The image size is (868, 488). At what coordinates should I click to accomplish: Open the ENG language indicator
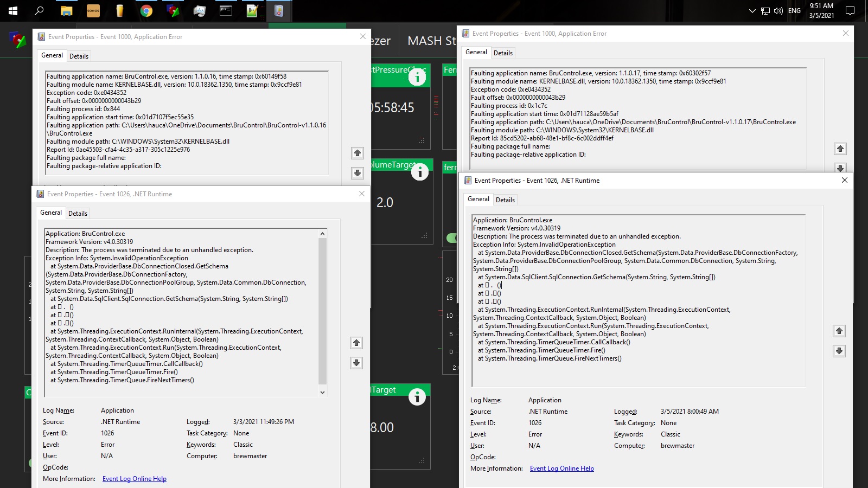(x=794, y=11)
